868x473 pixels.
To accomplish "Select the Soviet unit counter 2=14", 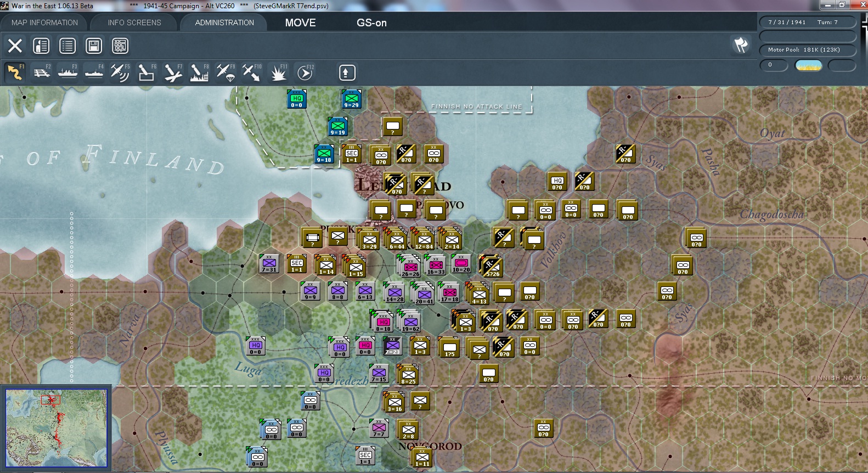I will (452, 240).
